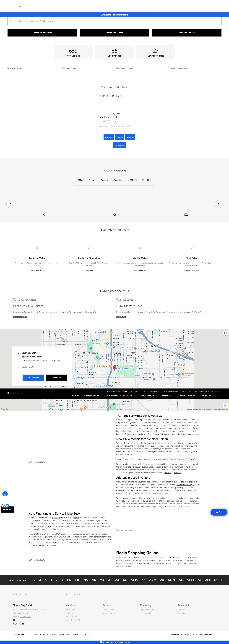Click the red South Bay BMW map marker

coord(114,368)
